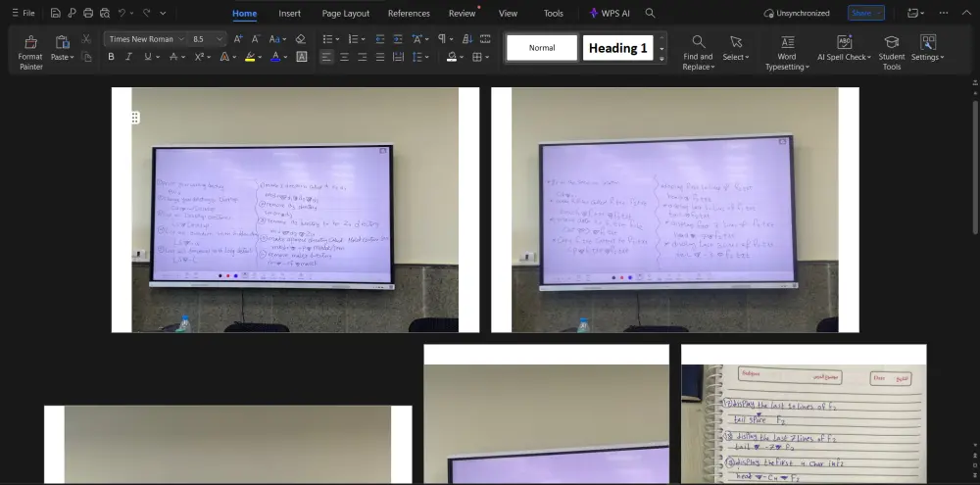Click the search magnifier beside WPS AI
The image size is (980, 485).
click(650, 13)
